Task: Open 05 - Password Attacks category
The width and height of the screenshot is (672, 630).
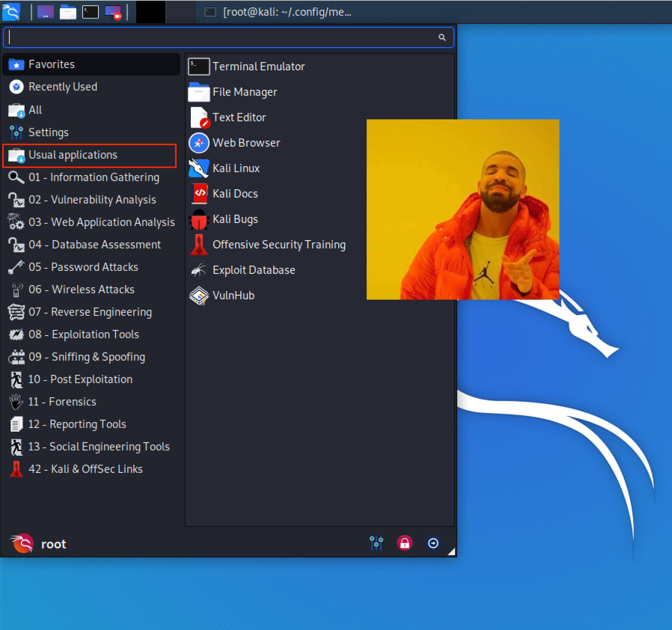Action: pos(83,267)
